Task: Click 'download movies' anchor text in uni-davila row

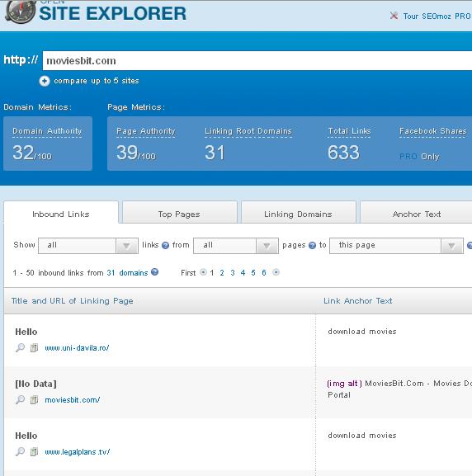Action: 362,331
